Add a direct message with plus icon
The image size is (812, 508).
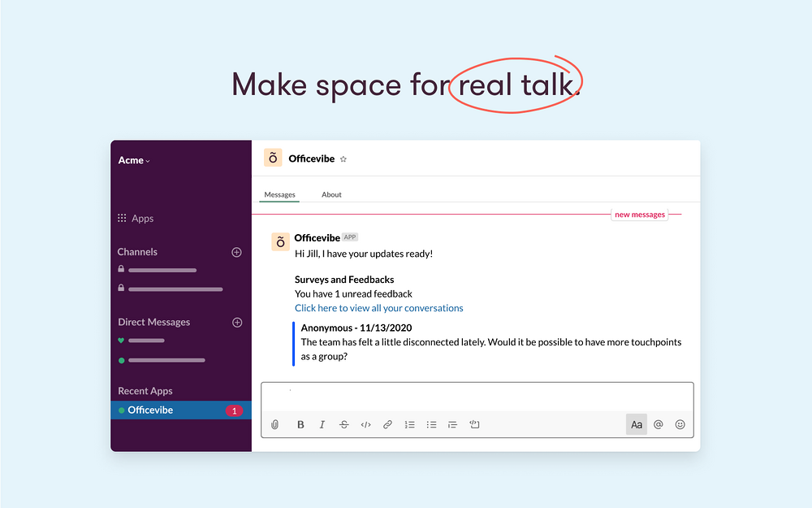click(237, 323)
